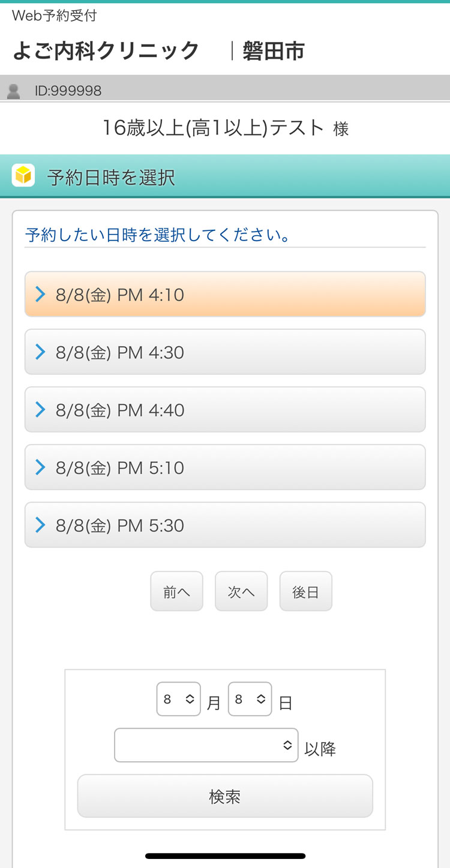Click the chevron beside 8/8 PM 5:10
This screenshot has height=868, width=450.
tap(40, 467)
